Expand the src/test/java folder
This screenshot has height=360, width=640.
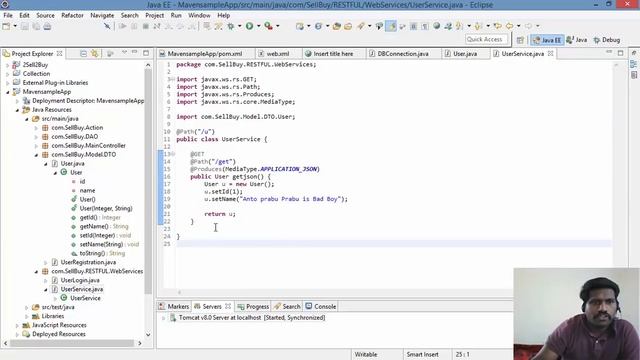27,307
